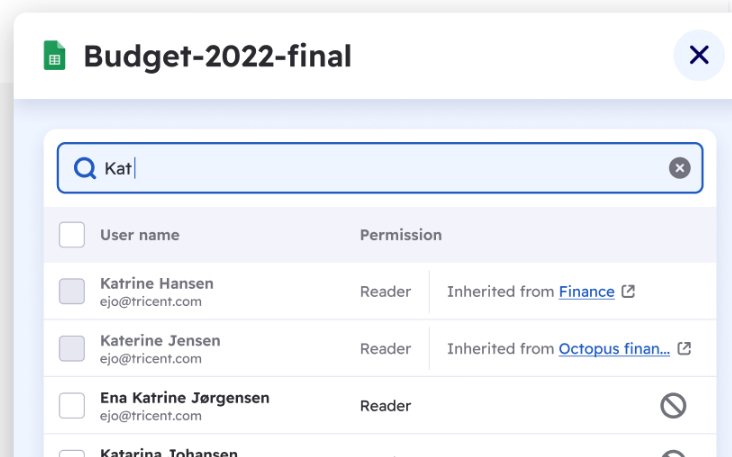Screen dimensions: 732x457
Task: Click the Budget-2022-final title
Action: click(x=217, y=56)
